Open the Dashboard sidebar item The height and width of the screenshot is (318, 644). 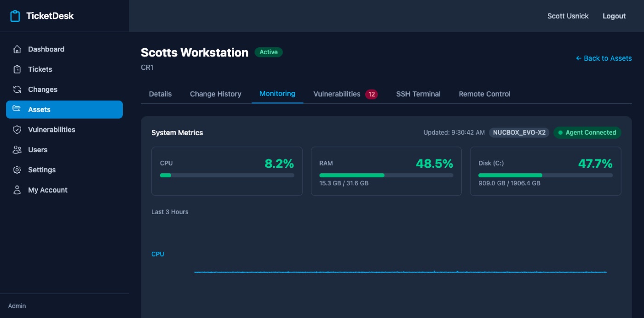coord(64,49)
